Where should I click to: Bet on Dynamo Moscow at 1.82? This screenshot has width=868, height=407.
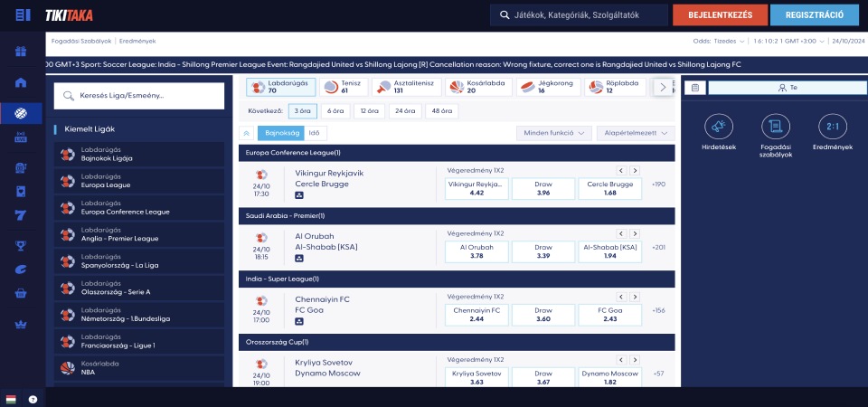(610, 378)
